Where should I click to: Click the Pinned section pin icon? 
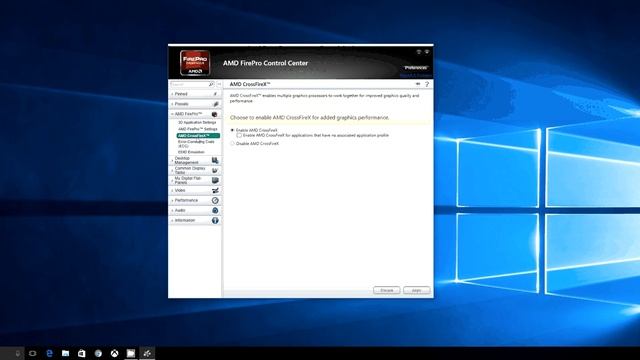click(215, 94)
